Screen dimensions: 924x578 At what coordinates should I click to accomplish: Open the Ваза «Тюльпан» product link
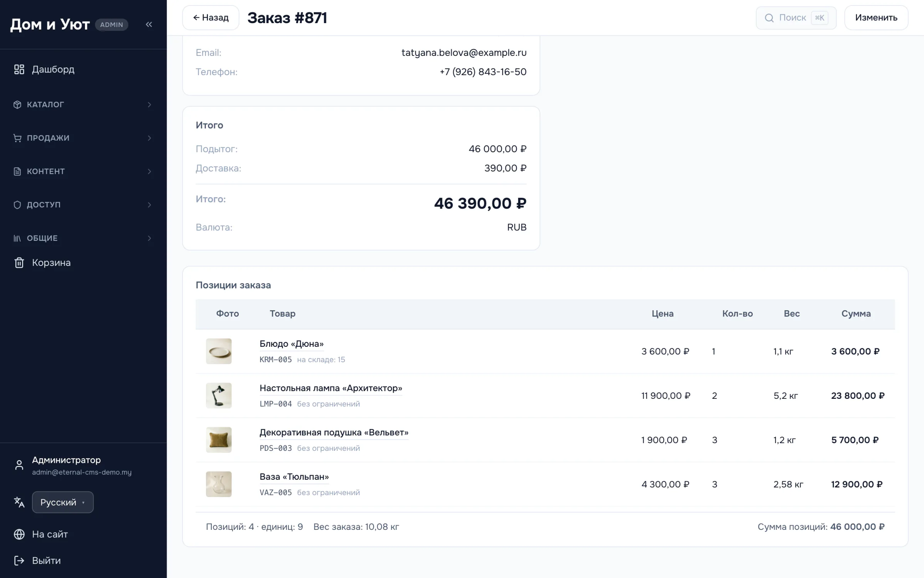click(294, 477)
